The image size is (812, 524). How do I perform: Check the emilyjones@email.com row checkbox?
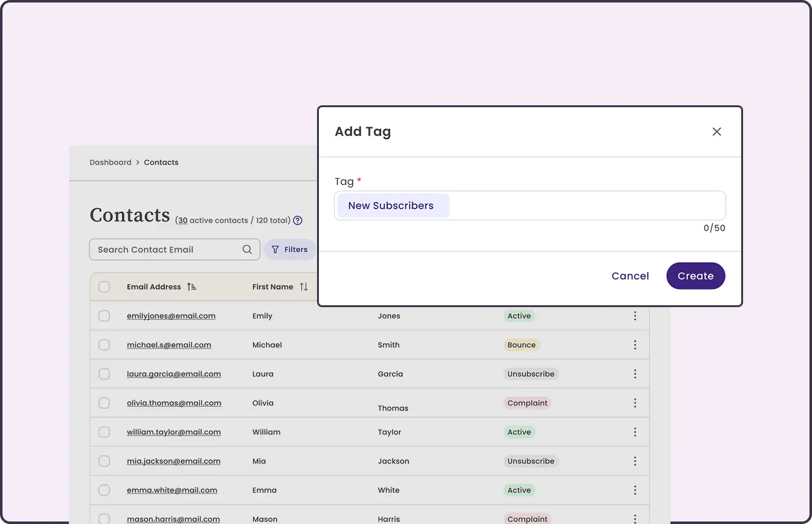(x=104, y=316)
